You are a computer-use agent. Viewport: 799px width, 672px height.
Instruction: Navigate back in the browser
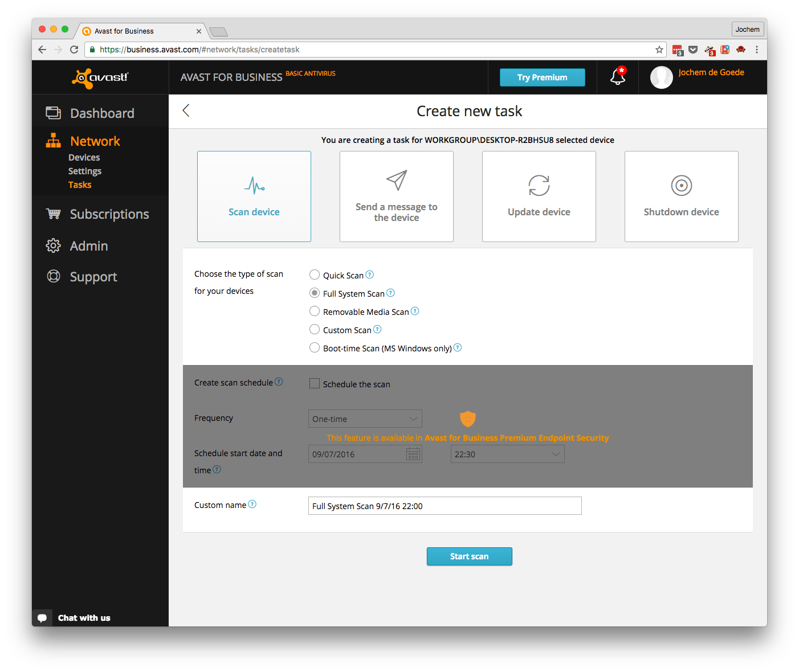coord(42,50)
